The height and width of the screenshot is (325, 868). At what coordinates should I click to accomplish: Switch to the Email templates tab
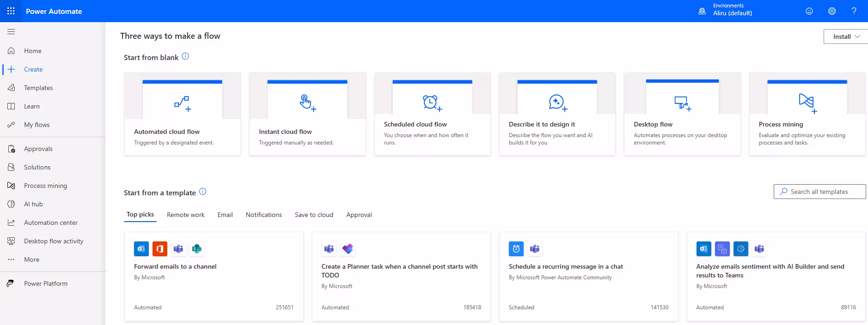pyautogui.click(x=225, y=215)
